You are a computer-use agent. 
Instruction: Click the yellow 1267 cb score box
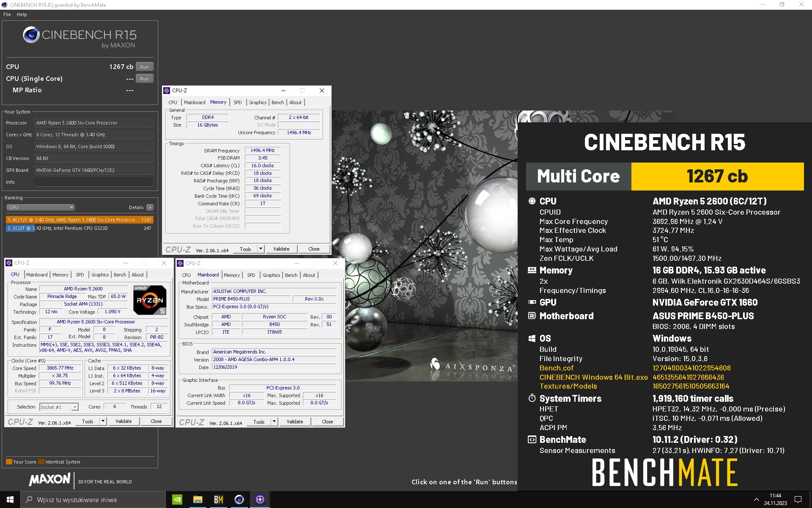coord(717,177)
